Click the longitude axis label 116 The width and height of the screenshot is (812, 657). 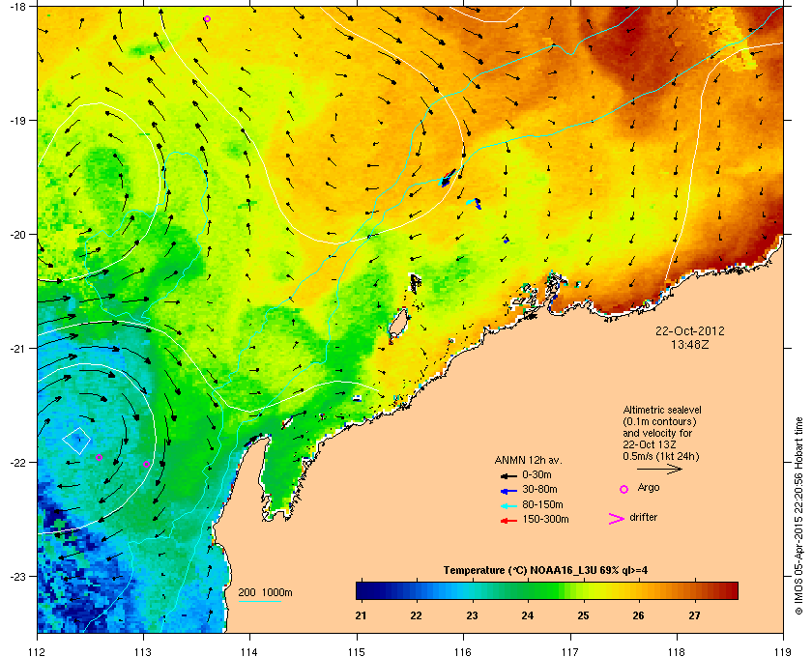[463, 651]
